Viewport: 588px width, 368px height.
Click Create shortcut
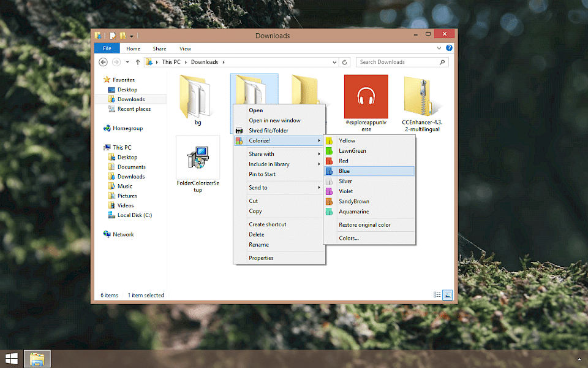279,224
